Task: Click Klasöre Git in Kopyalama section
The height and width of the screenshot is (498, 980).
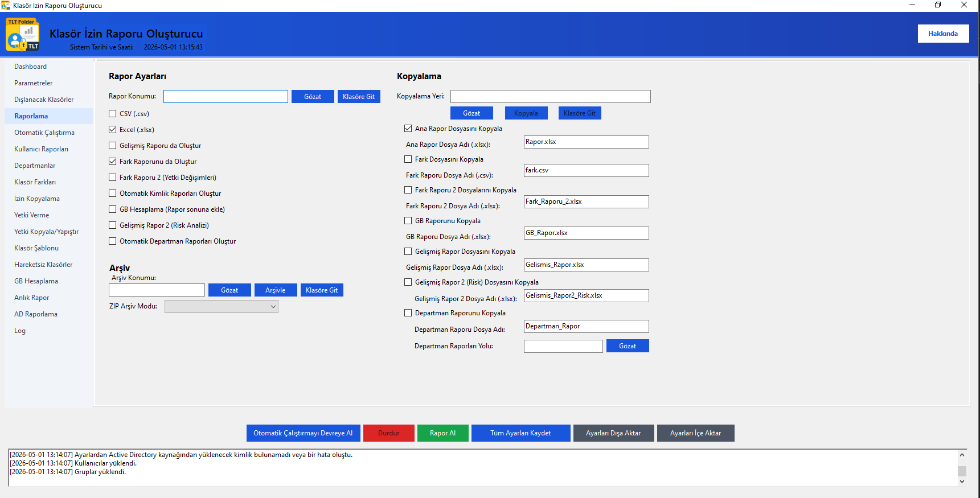Action: pos(580,113)
